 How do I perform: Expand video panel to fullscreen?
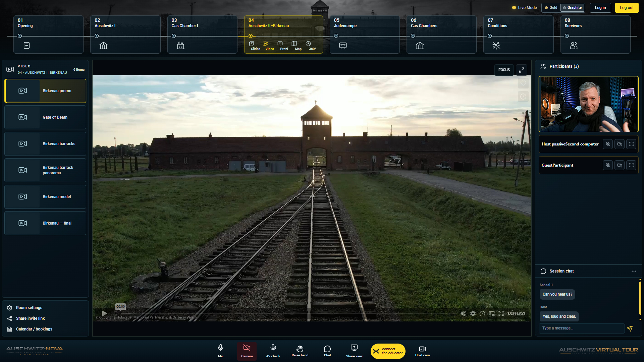pyautogui.click(x=522, y=70)
